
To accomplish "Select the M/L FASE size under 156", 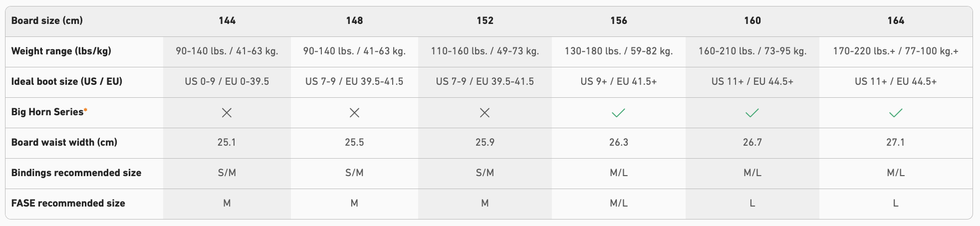I will point(619,203).
